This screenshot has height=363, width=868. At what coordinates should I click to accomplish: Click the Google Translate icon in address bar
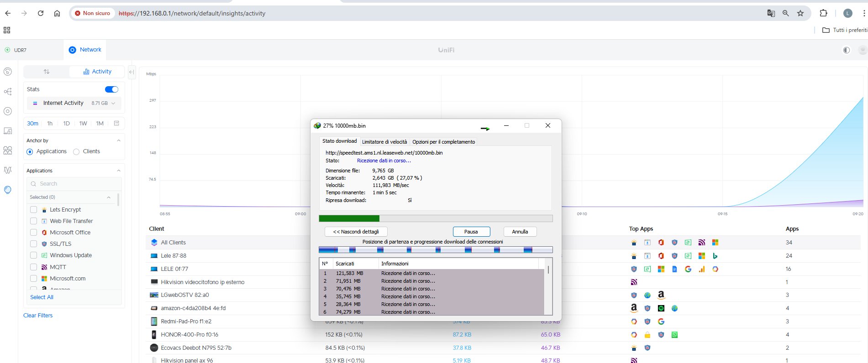point(771,13)
